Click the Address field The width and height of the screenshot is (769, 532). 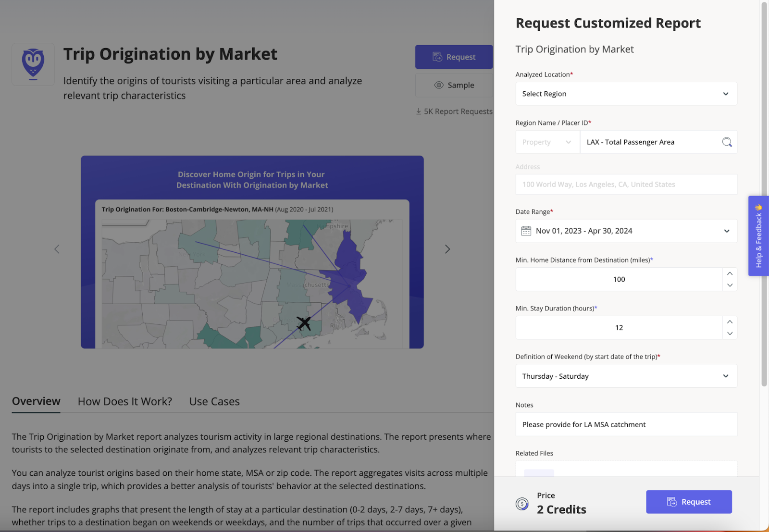(x=626, y=185)
